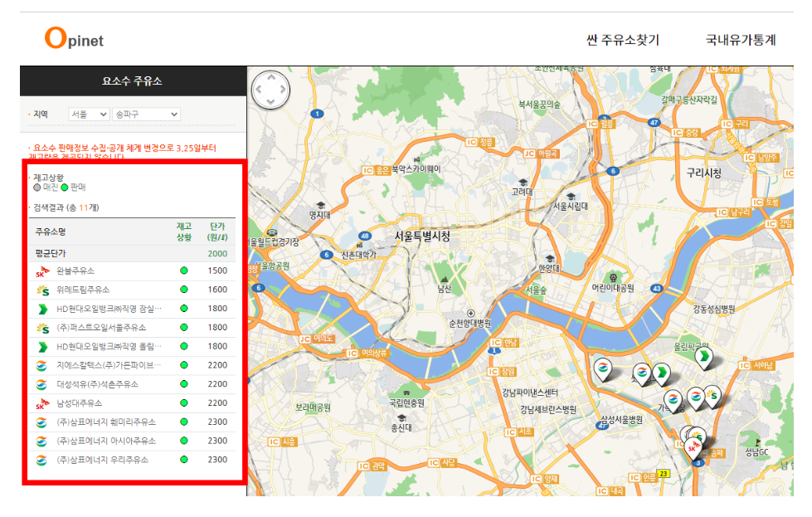Click the green 판매 legend dot
This screenshot has height=517, width=812.
[x=65, y=188]
